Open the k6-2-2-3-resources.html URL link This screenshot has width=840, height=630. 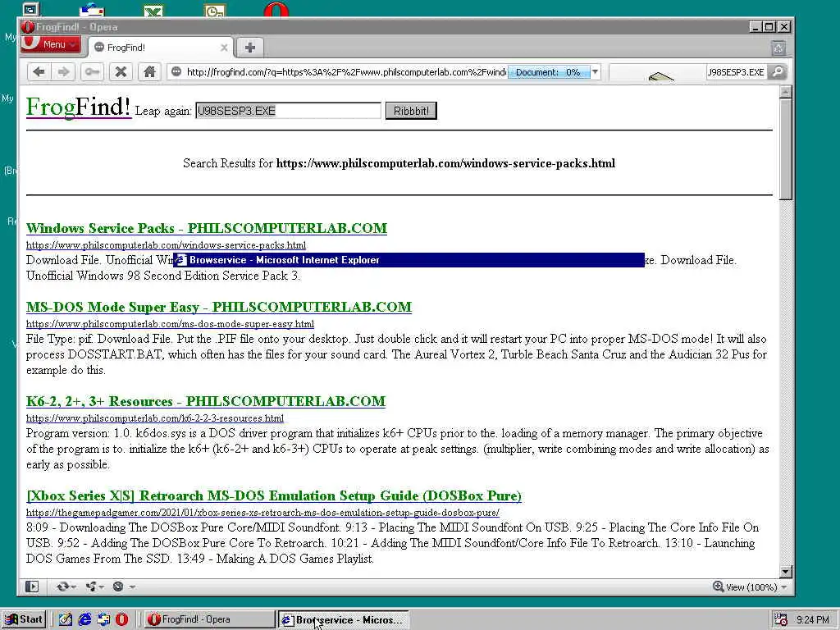(155, 418)
